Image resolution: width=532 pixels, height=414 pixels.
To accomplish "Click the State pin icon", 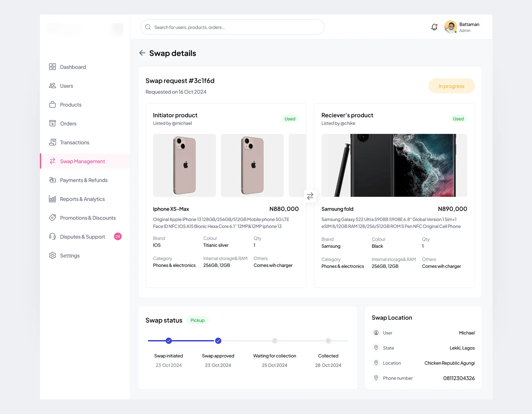I will click(x=376, y=348).
